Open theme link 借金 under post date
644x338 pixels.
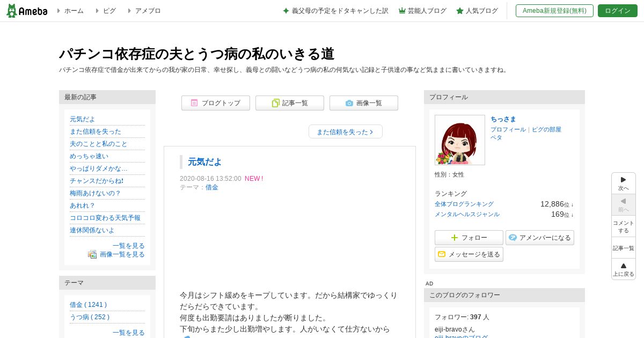tap(212, 187)
